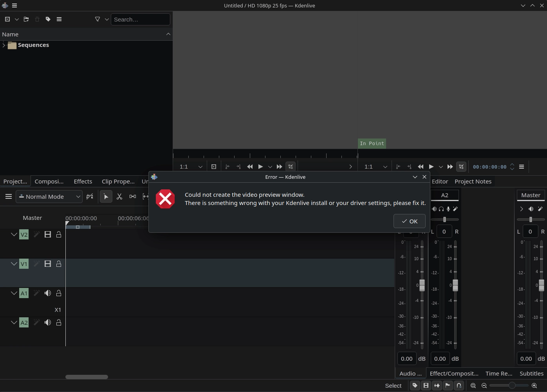Image resolution: width=547 pixels, height=392 pixels.
Task: Open the project monitor 1:1 zoom dropdown
Action: tap(376, 167)
